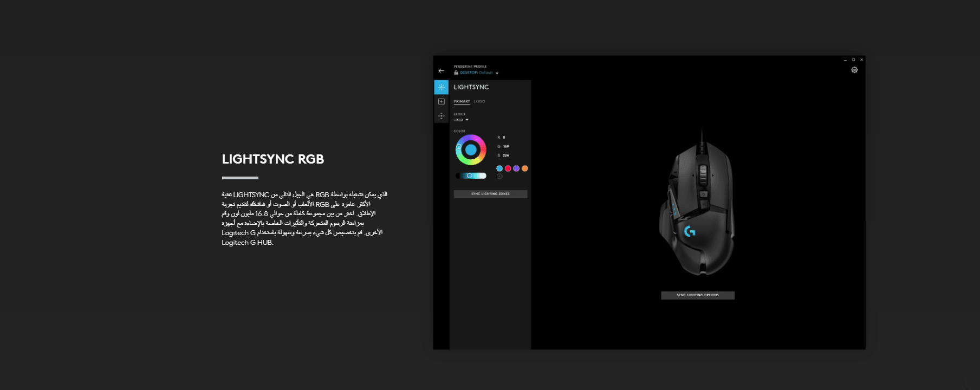Switch to the PRIMARY lighting tab

(462, 101)
